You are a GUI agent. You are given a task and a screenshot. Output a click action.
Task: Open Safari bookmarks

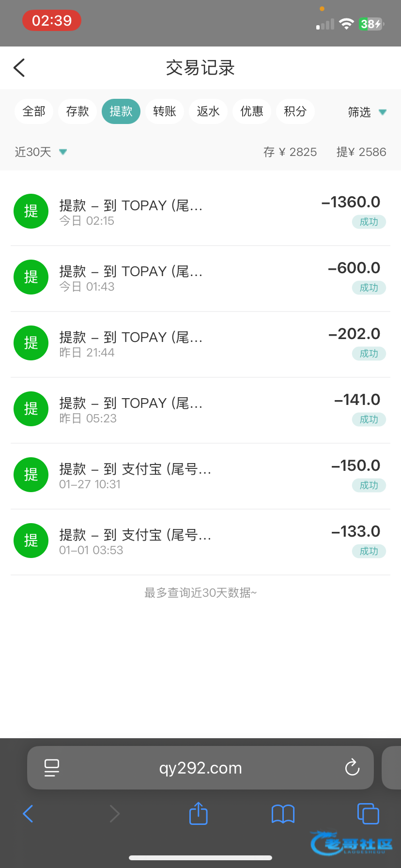tap(283, 814)
